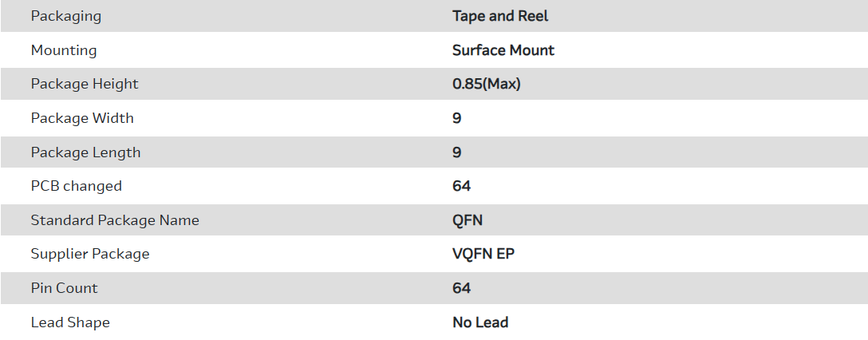Viewport: 868px width, 340px height.
Task: Click the Package Width value 9
Action: pos(457,118)
